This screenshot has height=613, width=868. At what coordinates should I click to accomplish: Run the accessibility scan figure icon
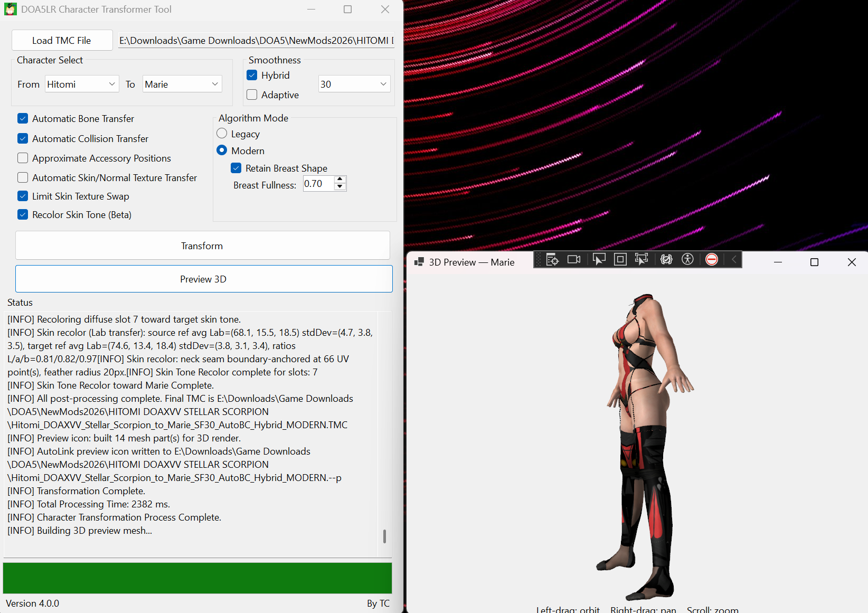coord(687,259)
